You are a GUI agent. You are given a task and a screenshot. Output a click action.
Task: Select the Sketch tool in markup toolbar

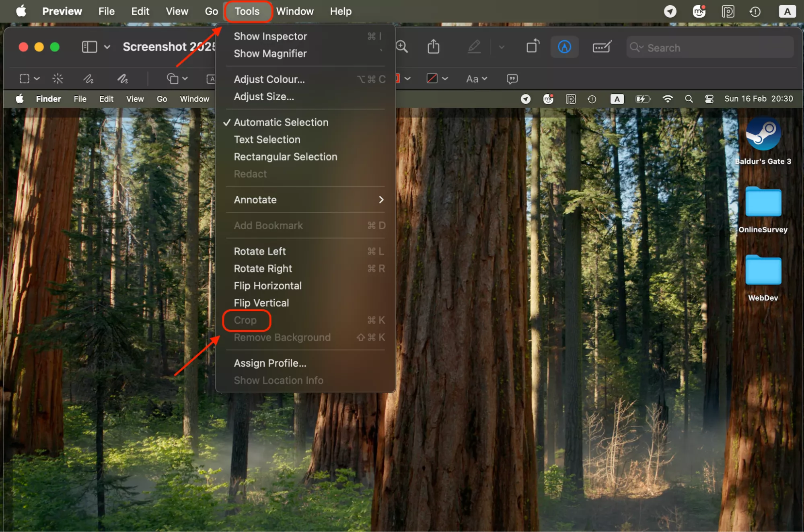(88, 79)
